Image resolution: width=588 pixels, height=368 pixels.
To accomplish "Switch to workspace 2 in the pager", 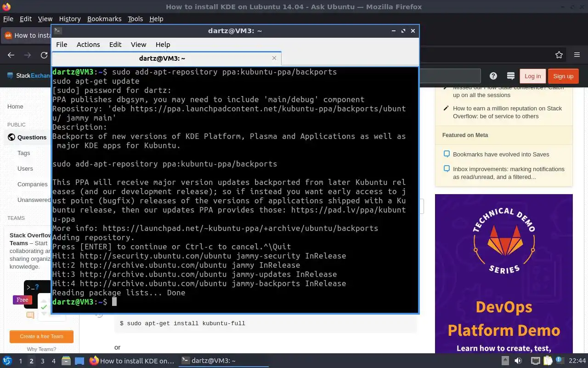I will coord(31,361).
